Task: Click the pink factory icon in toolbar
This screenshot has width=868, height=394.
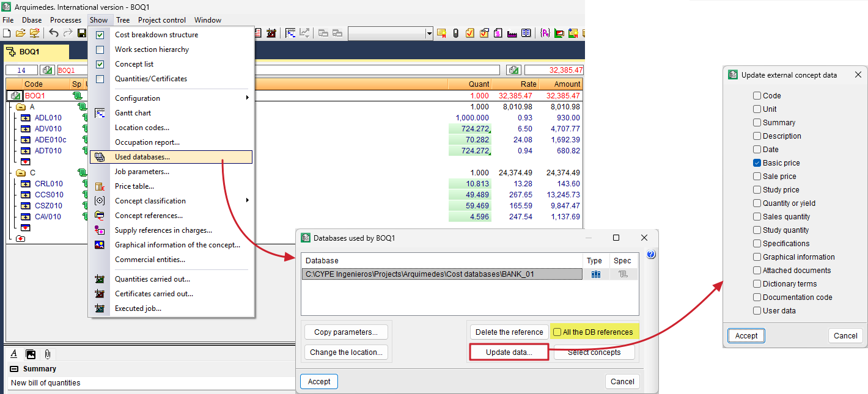Action: 512,33
